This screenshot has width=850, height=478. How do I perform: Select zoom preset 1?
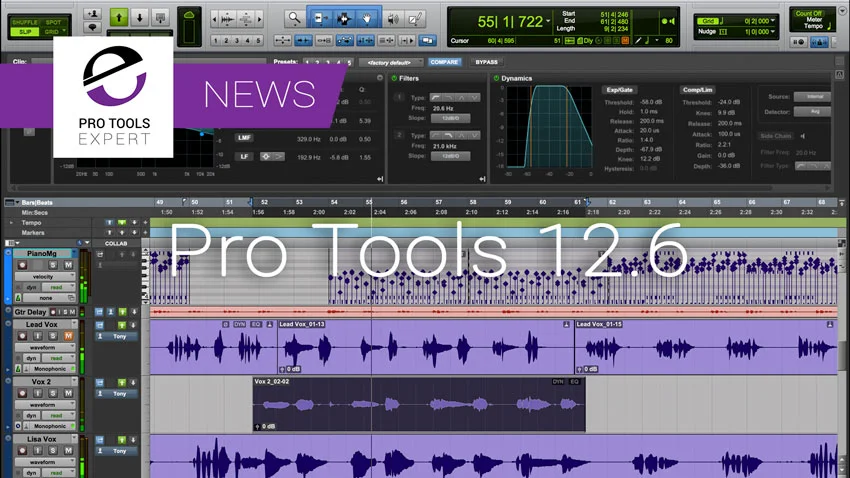[216, 40]
